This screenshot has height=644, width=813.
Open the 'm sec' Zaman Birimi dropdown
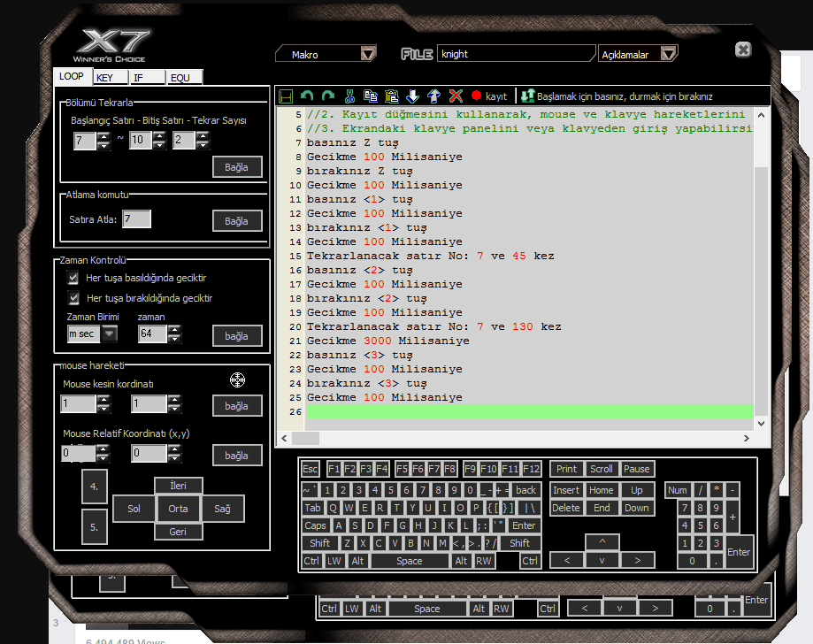click(x=109, y=333)
